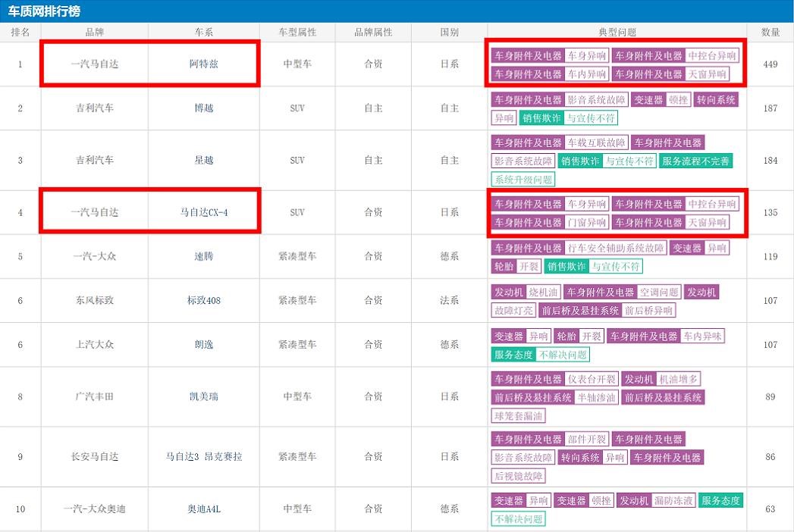This screenshot has height=532, width=794.
Task: Click the 门窗异响 tag in the CX-4 row
Action: coord(586,222)
